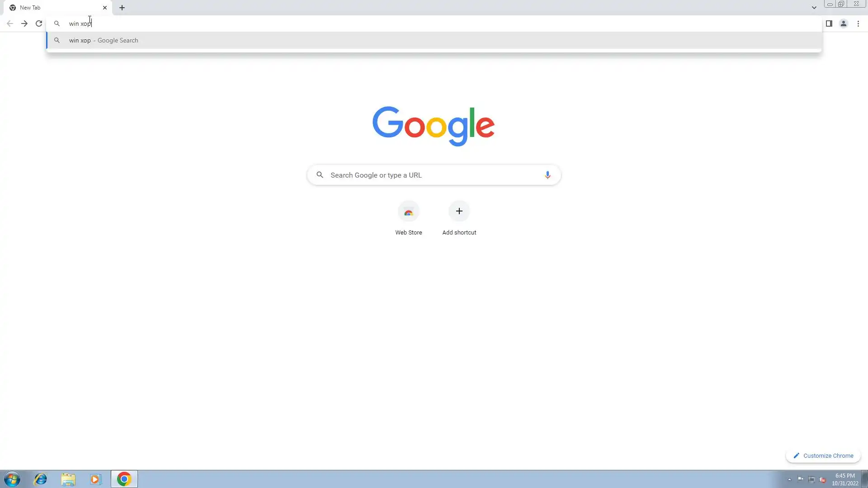Viewport: 868px width, 488px height.
Task: Go forward using the arrow icon
Action: pyautogui.click(x=24, y=23)
